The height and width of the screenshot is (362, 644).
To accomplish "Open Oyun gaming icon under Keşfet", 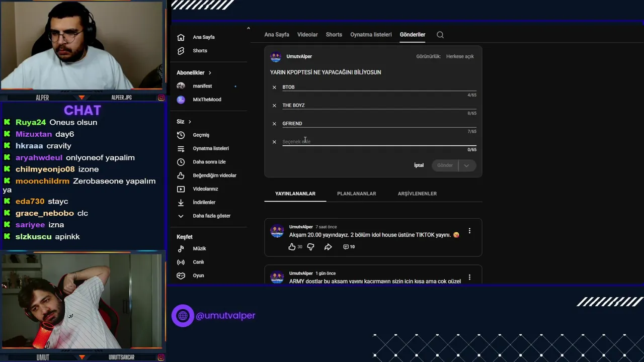I will (181, 276).
